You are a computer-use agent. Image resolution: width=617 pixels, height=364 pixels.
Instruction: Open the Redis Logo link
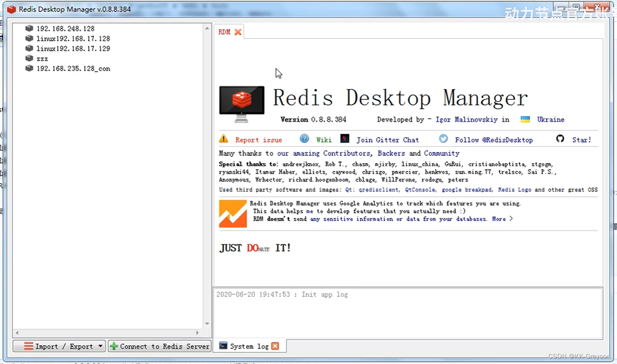[x=515, y=190]
